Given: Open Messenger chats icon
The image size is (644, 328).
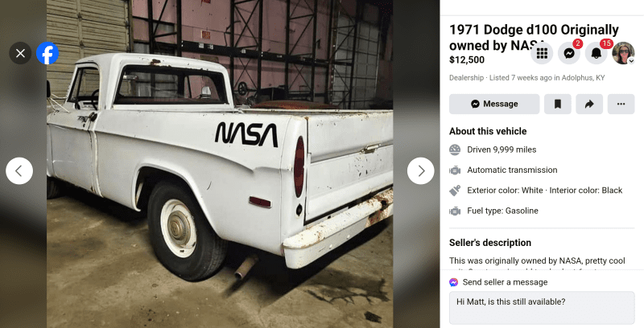Looking at the screenshot, I should point(569,54).
